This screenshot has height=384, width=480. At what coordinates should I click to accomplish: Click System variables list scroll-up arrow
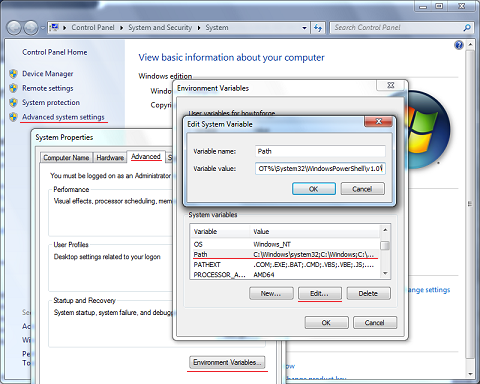pyautogui.click(x=385, y=230)
